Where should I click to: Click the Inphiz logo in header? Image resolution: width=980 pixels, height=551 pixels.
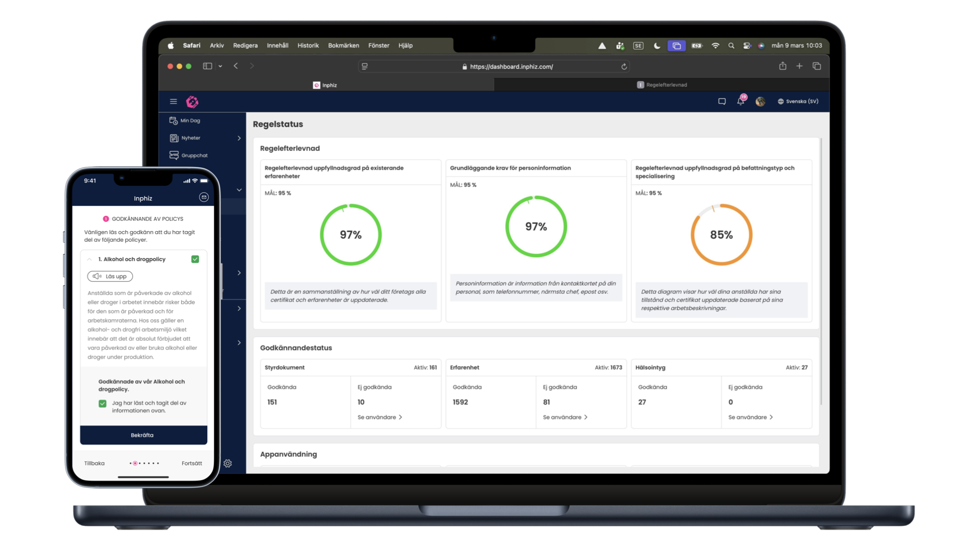coord(192,102)
